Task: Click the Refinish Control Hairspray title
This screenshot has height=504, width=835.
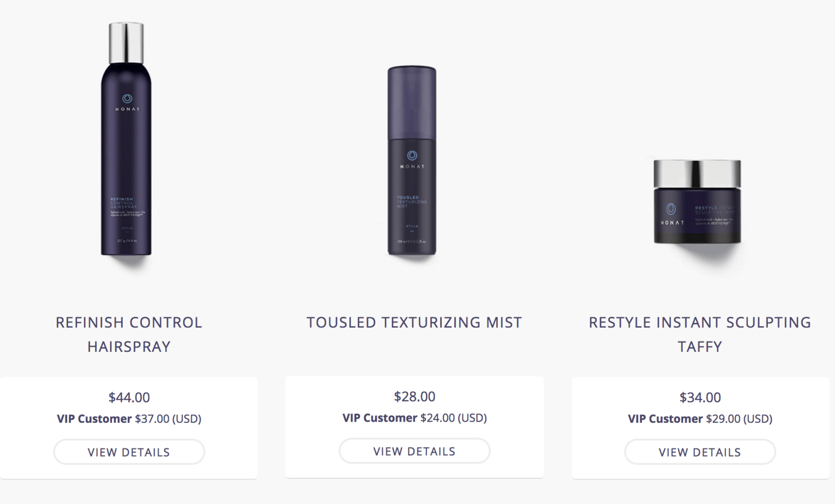Action: click(129, 334)
